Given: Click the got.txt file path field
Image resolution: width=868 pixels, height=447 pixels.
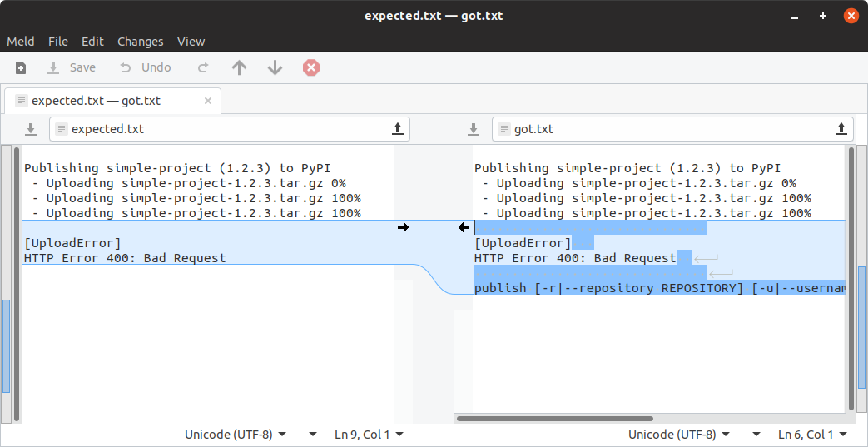Looking at the screenshot, I should (672, 129).
